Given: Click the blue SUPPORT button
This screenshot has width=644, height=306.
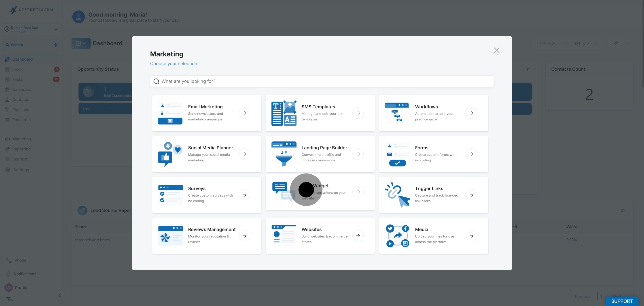Looking at the screenshot, I should coord(622,301).
